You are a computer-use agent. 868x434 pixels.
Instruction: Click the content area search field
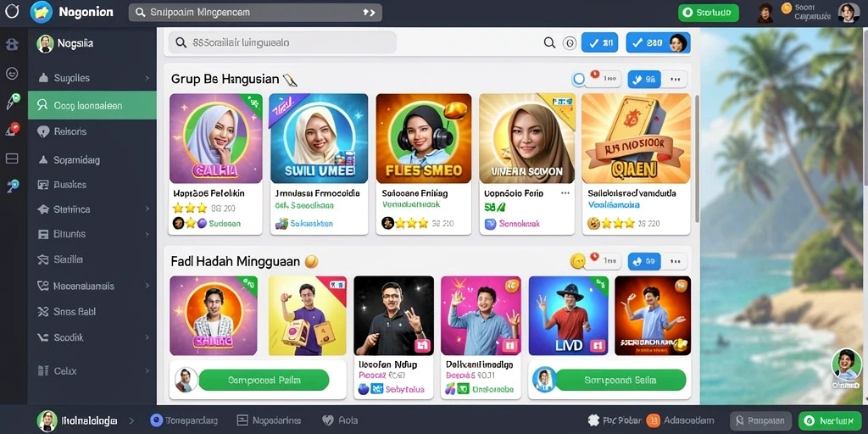[282, 42]
